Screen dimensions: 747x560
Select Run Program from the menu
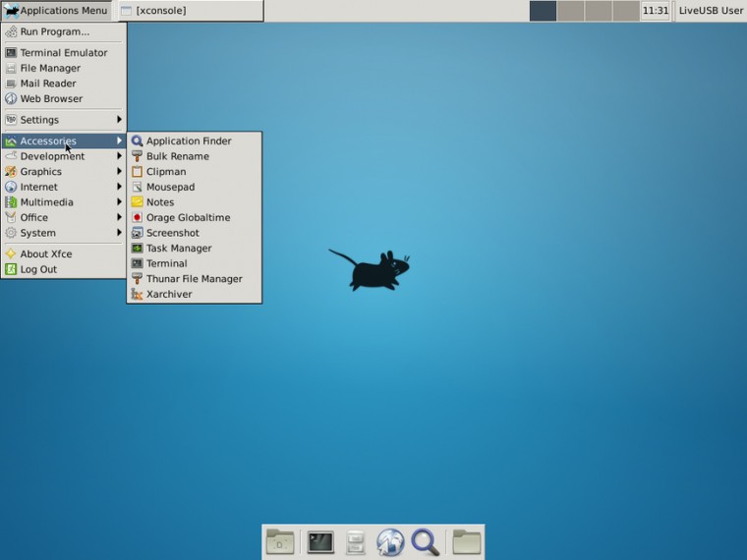64,31
